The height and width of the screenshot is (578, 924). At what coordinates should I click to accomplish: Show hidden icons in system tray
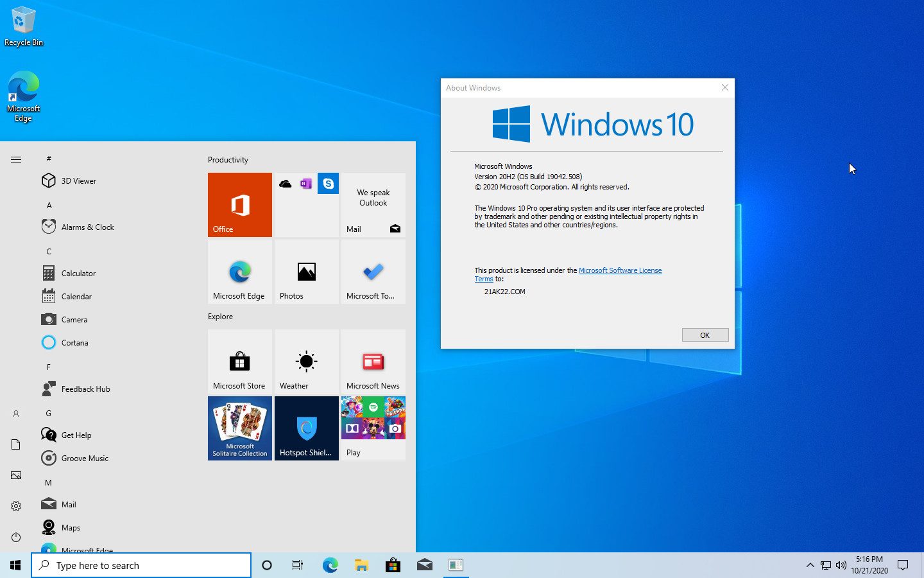click(x=810, y=565)
